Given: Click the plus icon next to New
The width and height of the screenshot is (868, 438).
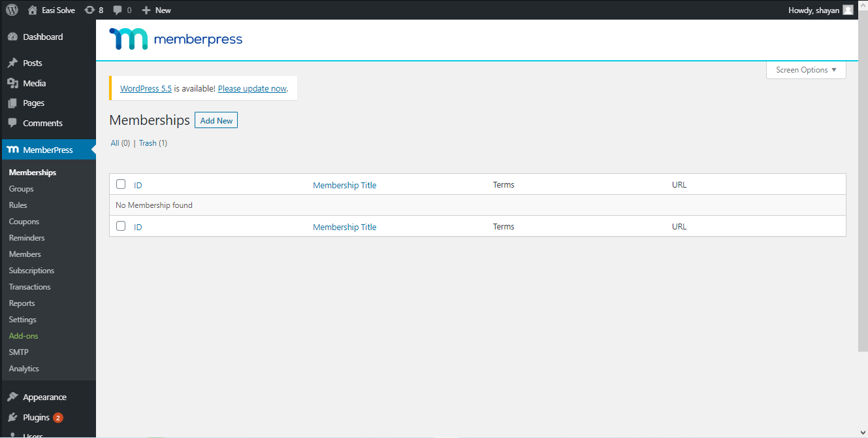Looking at the screenshot, I should [x=146, y=10].
